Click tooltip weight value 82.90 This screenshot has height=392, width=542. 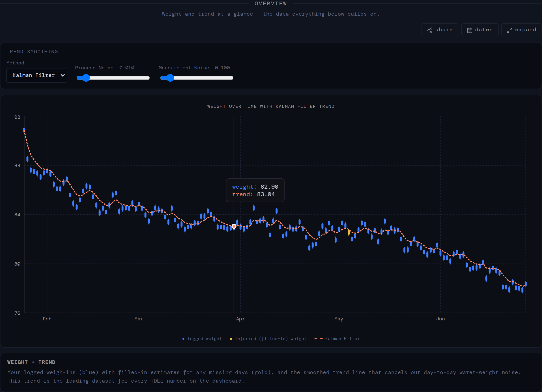(x=269, y=187)
